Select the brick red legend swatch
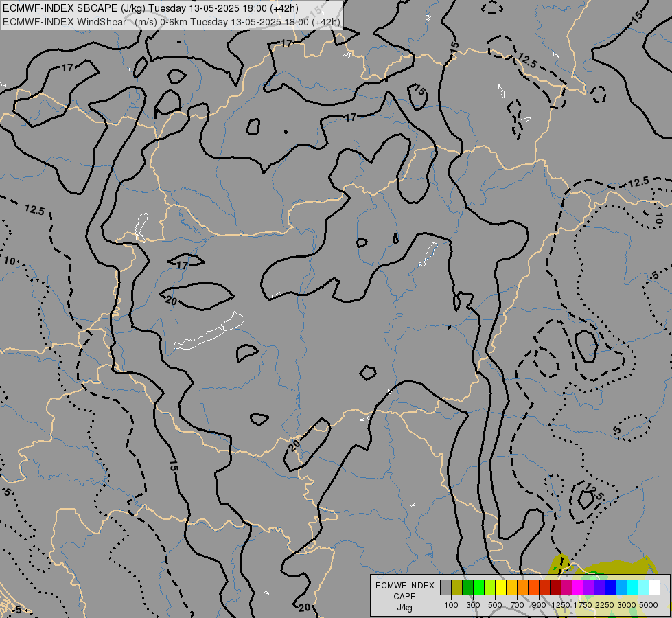Screen dimensions: 672x618 [545, 587]
